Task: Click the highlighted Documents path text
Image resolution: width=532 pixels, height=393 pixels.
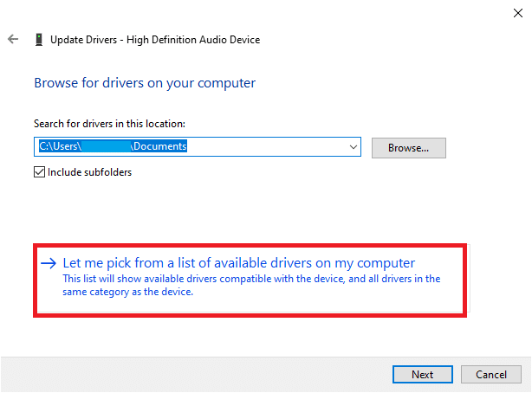Action: [x=160, y=147]
